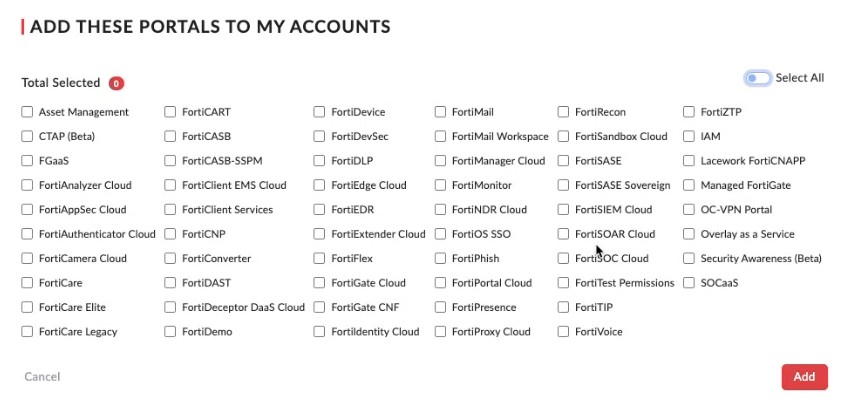Check the FortiClient EMS Cloud option
Viewport: 860px width, 408px height.
[171, 185]
